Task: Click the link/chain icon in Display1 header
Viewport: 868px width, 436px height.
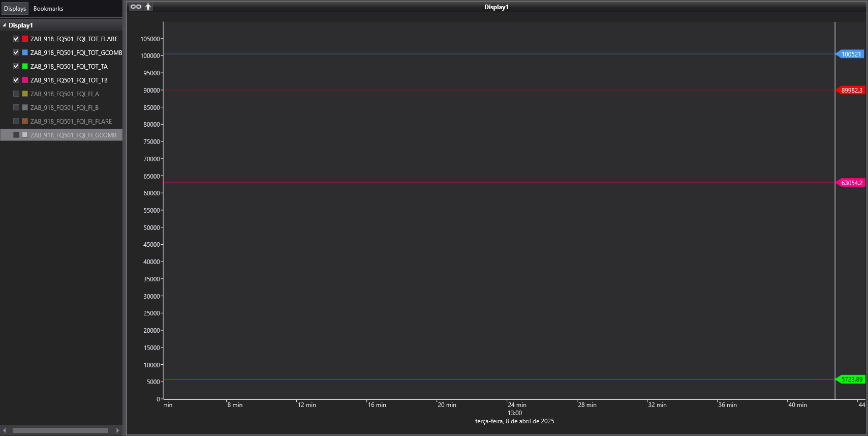Action: (x=136, y=7)
